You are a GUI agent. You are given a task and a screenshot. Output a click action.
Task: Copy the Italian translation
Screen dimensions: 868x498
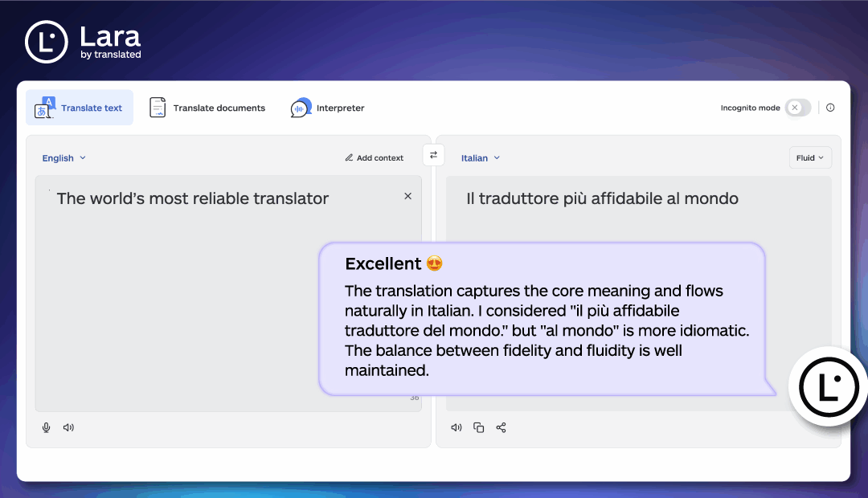coord(479,427)
